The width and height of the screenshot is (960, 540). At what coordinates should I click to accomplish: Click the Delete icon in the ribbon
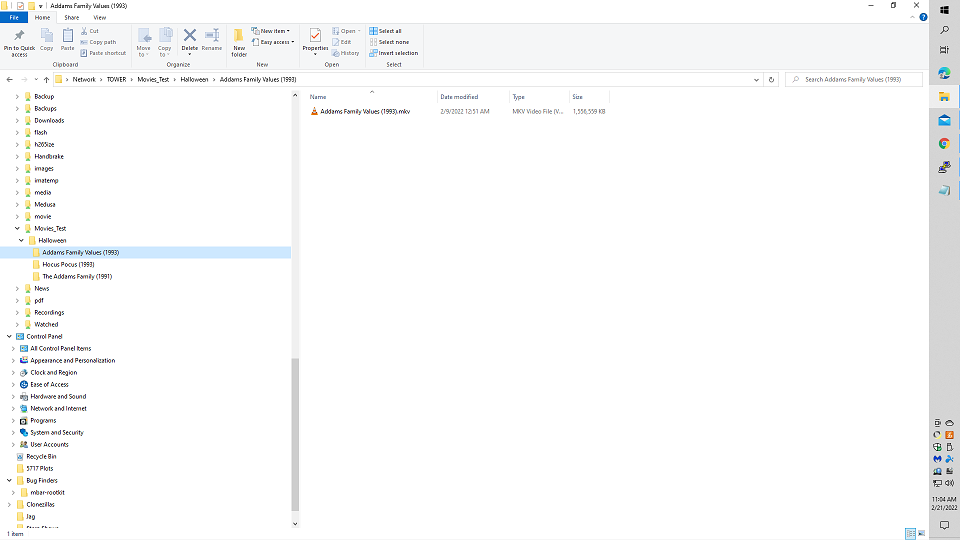[189, 40]
